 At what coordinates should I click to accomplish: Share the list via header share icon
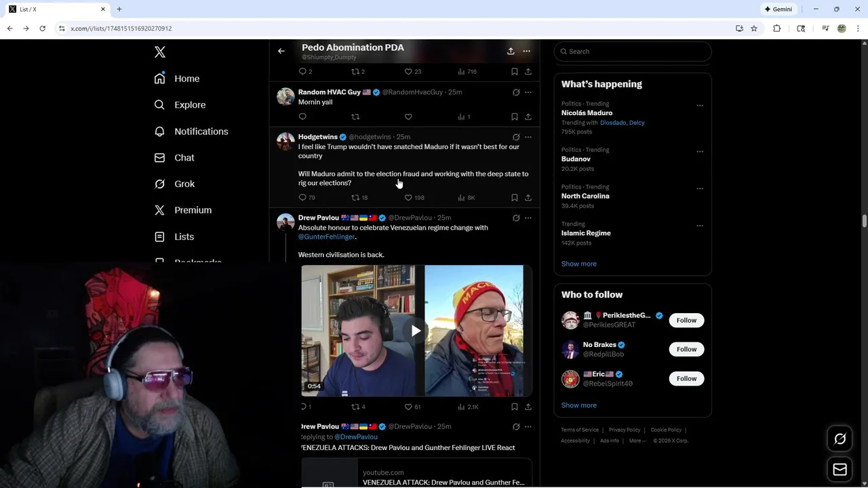[511, 51]
